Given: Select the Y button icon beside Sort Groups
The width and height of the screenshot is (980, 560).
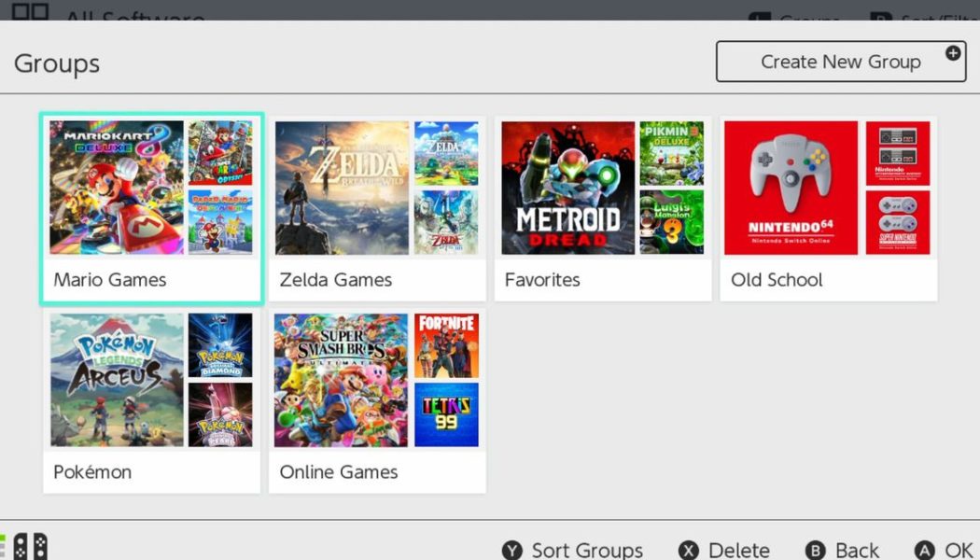Looking at the screenshot, I should 511,550.
